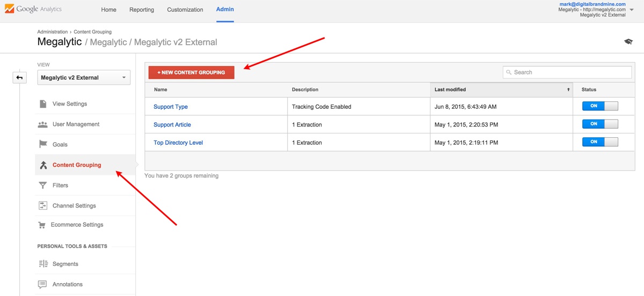This screenshot has height=296, width=644.
Task: Click the View Settings page icon
Action: [x=43, y=104]
